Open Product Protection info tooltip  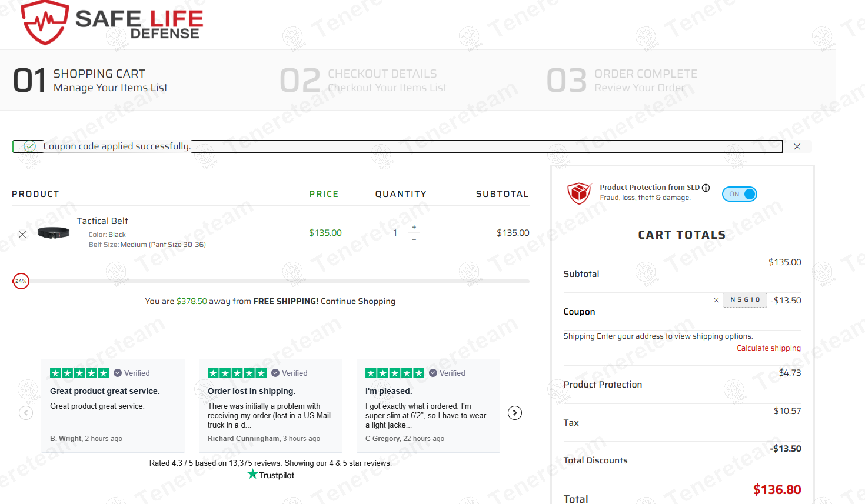point(706,188)
